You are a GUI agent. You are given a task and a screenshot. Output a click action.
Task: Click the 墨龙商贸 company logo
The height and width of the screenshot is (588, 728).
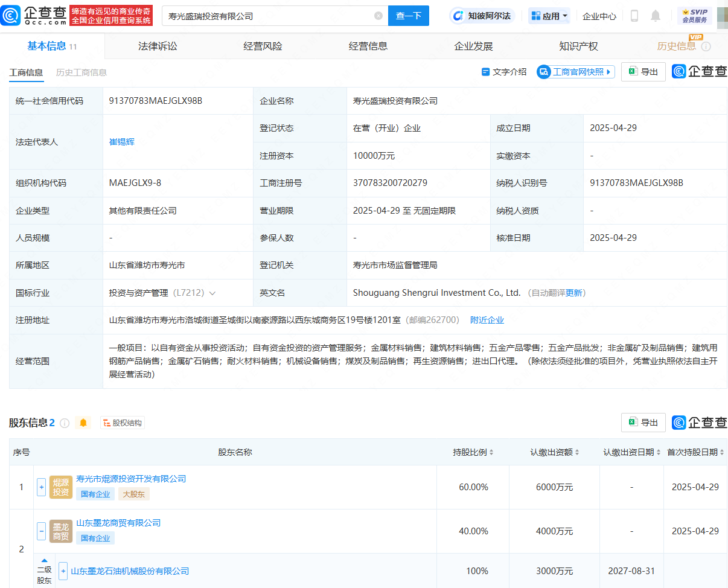click(x=61, y=531)
